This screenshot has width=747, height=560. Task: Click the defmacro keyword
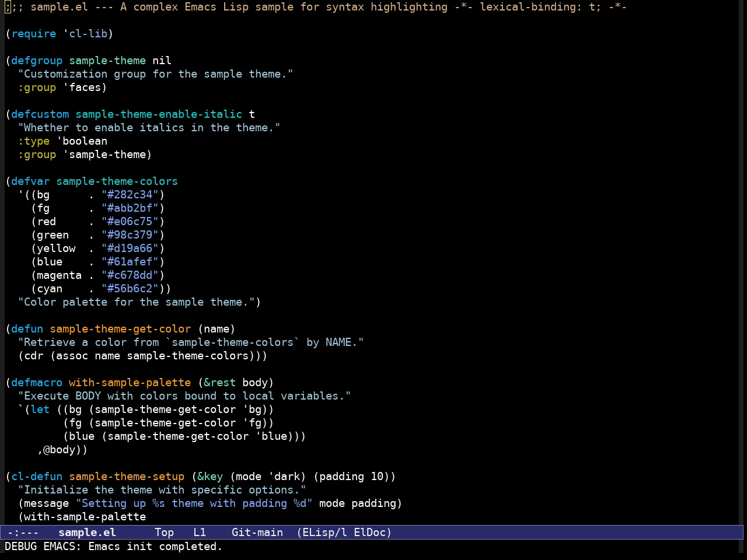point(37,383)
